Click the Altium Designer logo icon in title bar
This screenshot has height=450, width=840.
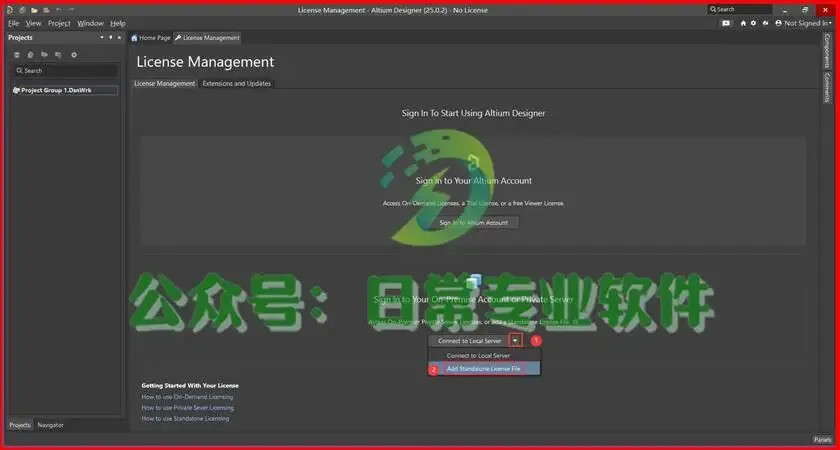[x=10, y=10]
